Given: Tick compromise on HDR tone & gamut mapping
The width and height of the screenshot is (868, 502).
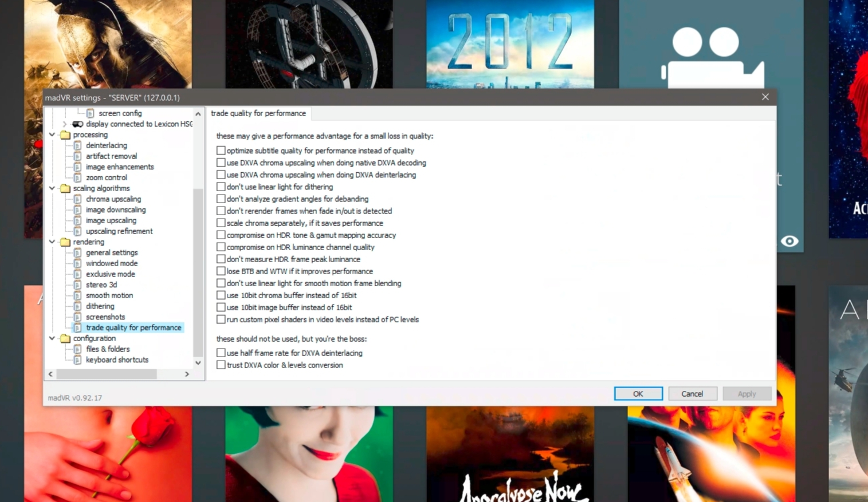Looking at the screenshot, I should click(x=221, y=235).
